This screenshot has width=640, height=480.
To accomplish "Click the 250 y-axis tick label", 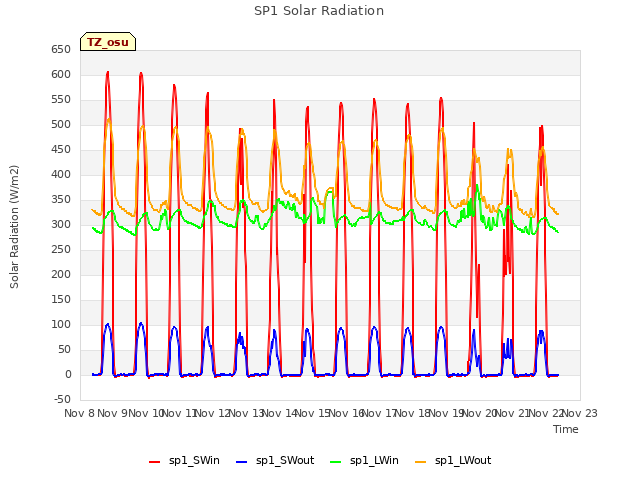I will coord(61,249).
